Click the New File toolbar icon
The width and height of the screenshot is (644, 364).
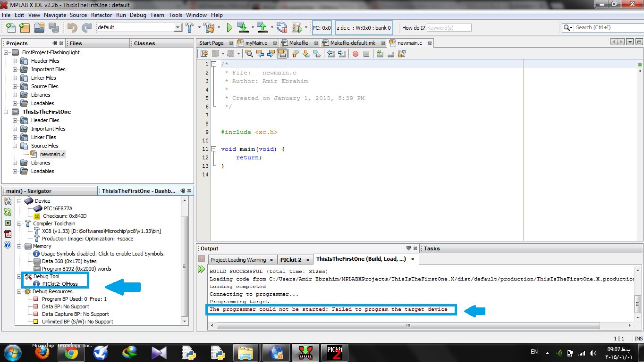(10, 27)
